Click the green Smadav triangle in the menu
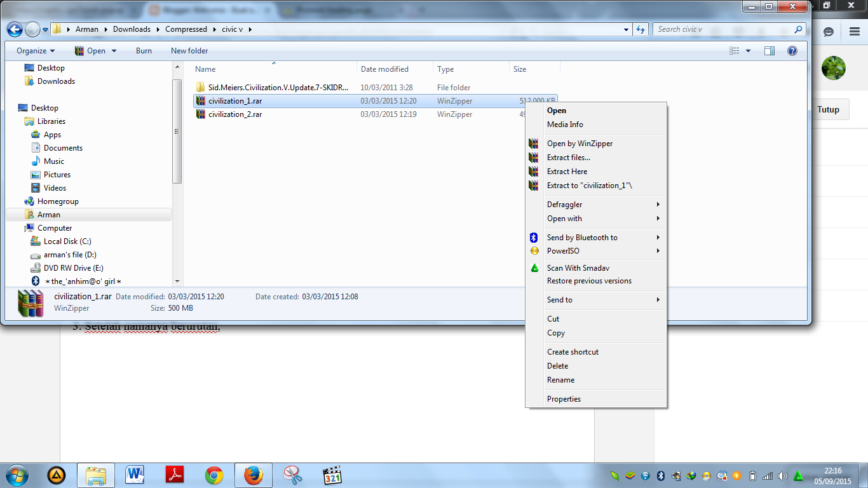Screen dimensions: 868x488 [534, 268]
